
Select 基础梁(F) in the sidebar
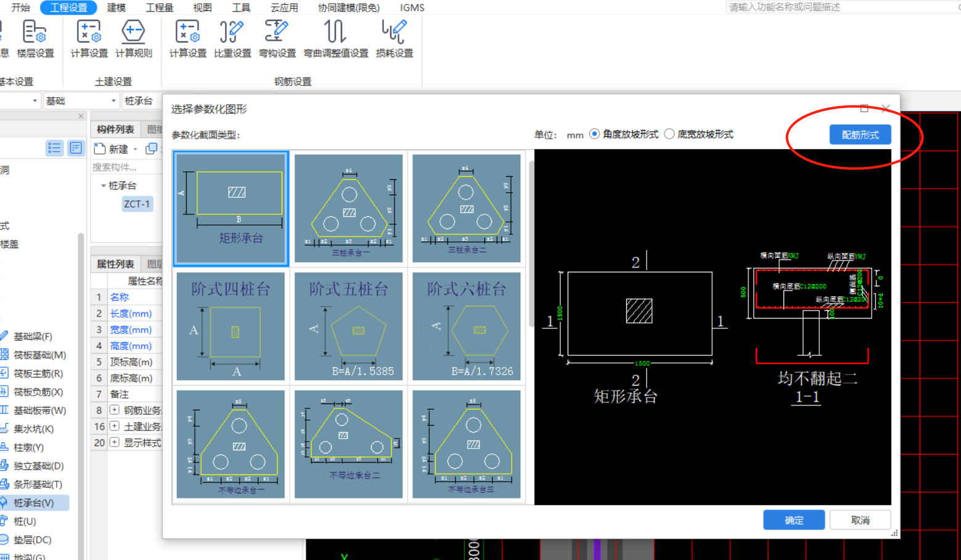[33, 336]
